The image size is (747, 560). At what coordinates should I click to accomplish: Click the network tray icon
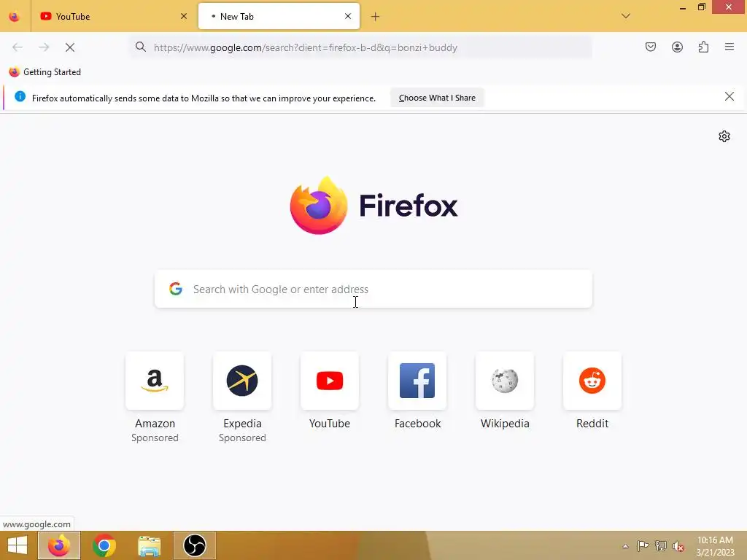pyautogui.click(x=661, y=546)
